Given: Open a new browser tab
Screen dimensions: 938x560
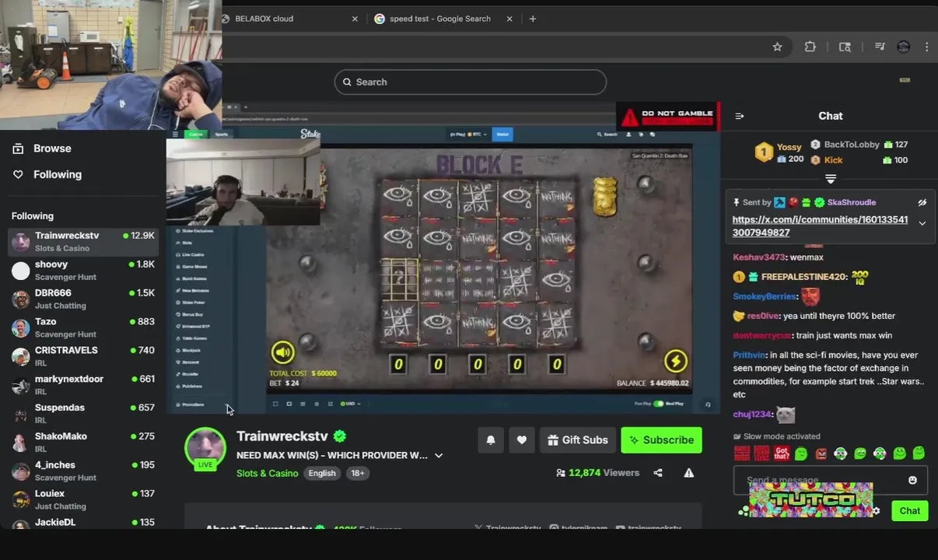Looking at the screenshot, I should (x=533, y=19).
